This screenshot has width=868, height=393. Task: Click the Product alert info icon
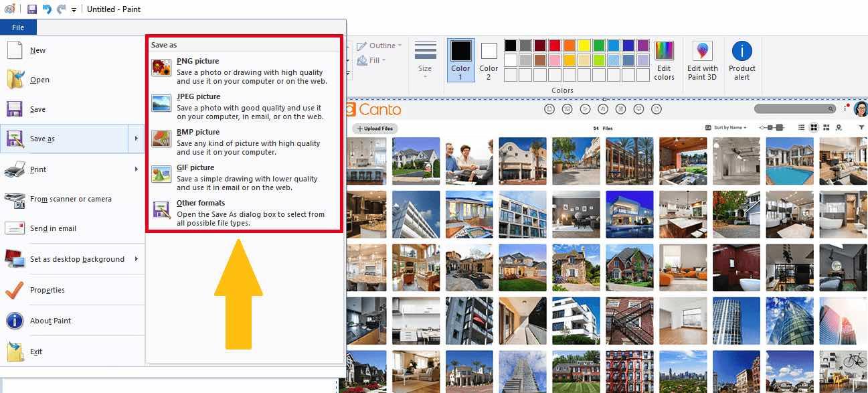742,52
